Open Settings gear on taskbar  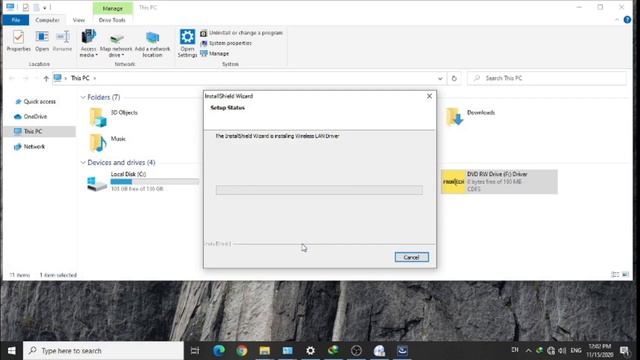pyautogui.click(x=310, y=351)
